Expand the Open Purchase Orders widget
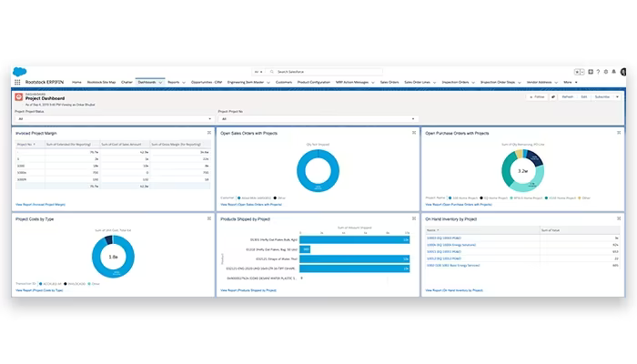The height and width of the screenshot is (364, 637). point(619,133)
